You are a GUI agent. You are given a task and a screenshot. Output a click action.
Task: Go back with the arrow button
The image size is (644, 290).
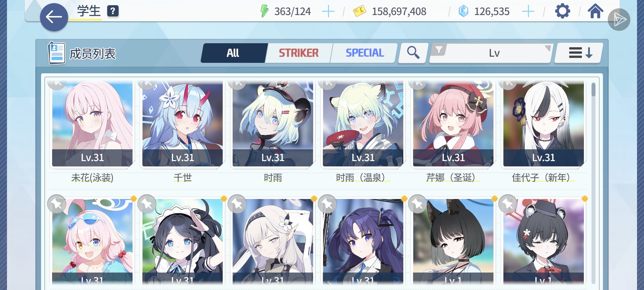[54, 17]
